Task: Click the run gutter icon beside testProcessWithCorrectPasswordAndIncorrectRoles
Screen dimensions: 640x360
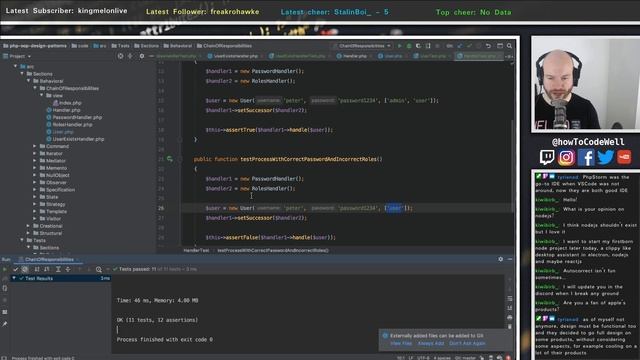Action: pyautogui.click(x=170, y=159)
